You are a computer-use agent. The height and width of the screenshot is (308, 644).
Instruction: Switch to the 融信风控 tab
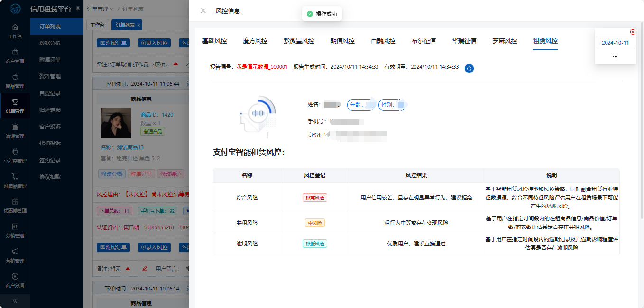[342, 41]
